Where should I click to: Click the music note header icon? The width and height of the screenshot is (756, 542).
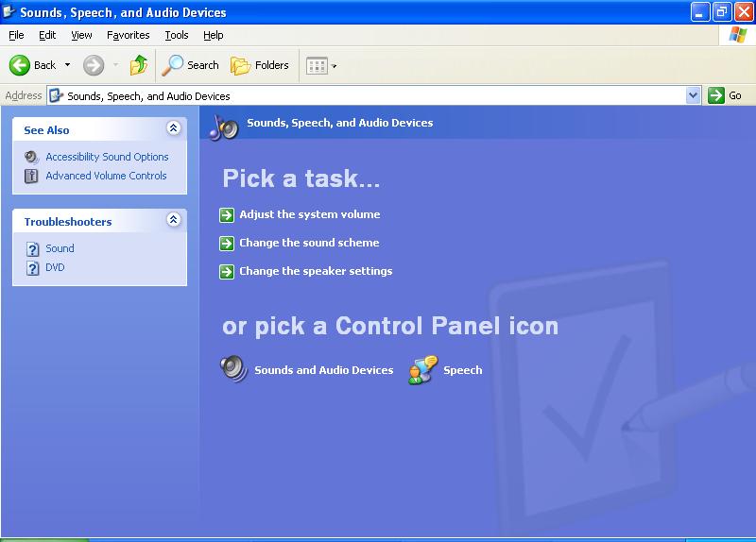pyautogui.click(x=224, y=127)
